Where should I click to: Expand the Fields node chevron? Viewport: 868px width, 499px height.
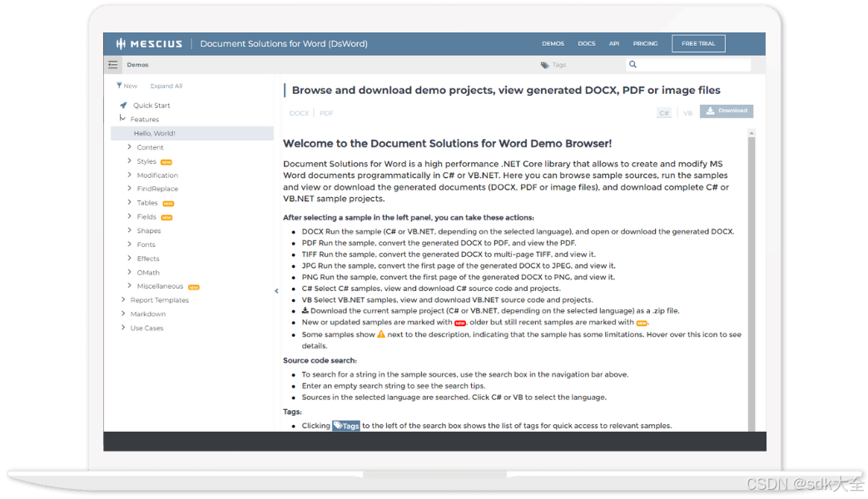[x=130, y=216]
